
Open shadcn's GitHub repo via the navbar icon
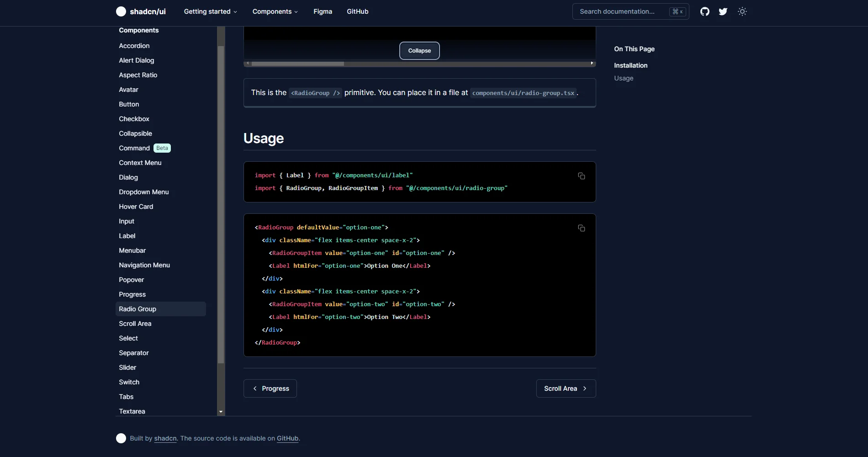click(x=704, y=11)
